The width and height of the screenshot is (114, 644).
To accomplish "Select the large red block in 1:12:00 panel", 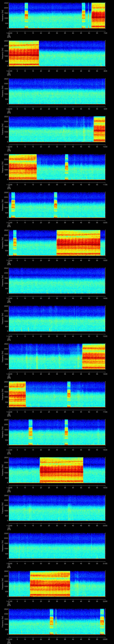I will 78,243.
